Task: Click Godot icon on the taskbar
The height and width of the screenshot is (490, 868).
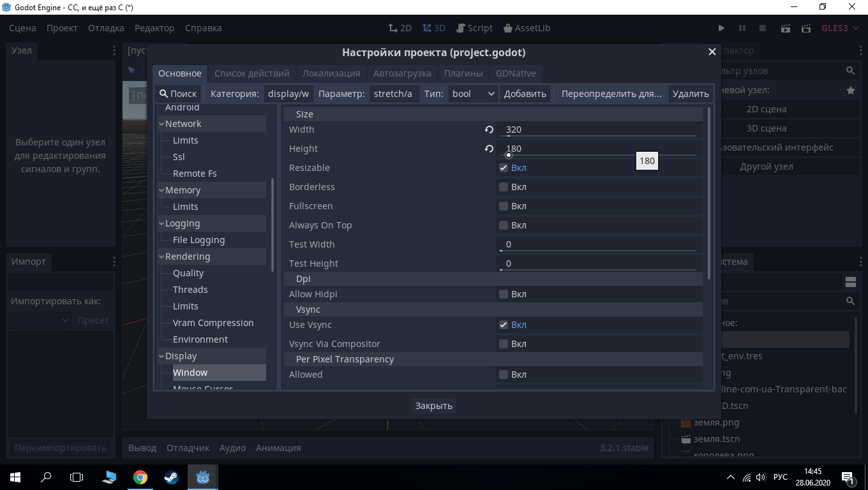Action: [x=202, y=477]
